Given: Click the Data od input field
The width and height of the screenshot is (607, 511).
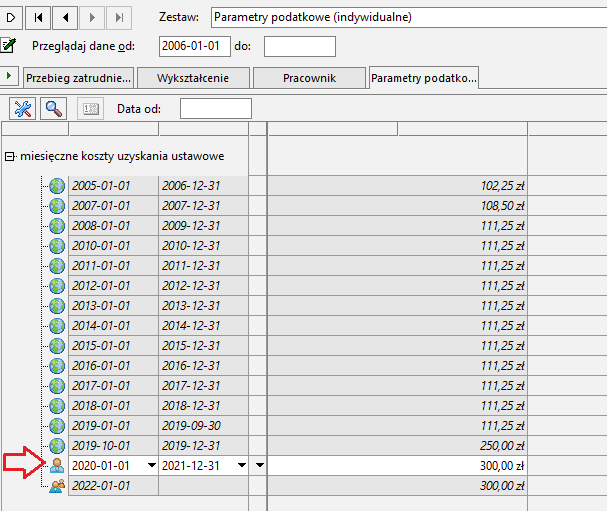Looking at the screenshot, I should click(216, 108).
